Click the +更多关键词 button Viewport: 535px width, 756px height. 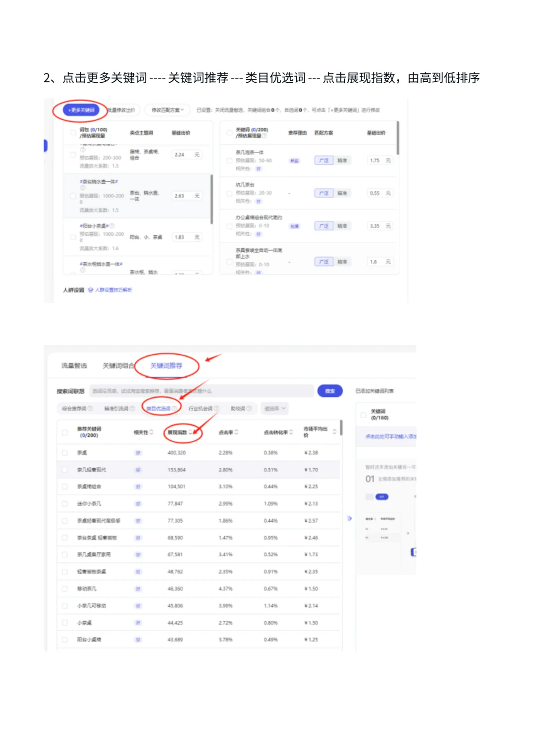point(81,110)
